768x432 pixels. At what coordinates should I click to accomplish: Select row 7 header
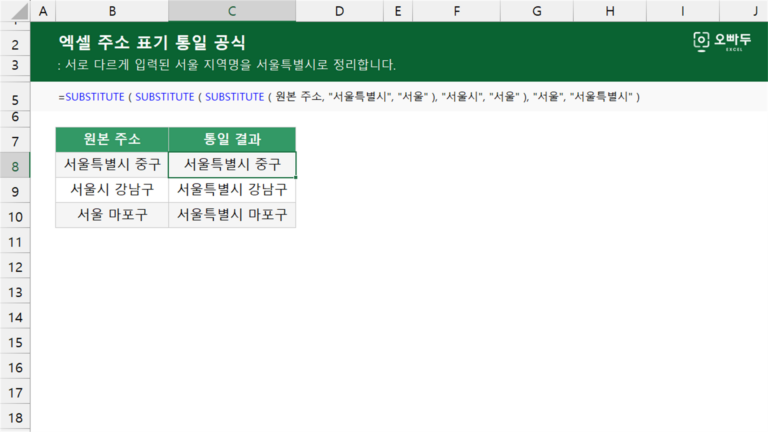pos(15,142)
